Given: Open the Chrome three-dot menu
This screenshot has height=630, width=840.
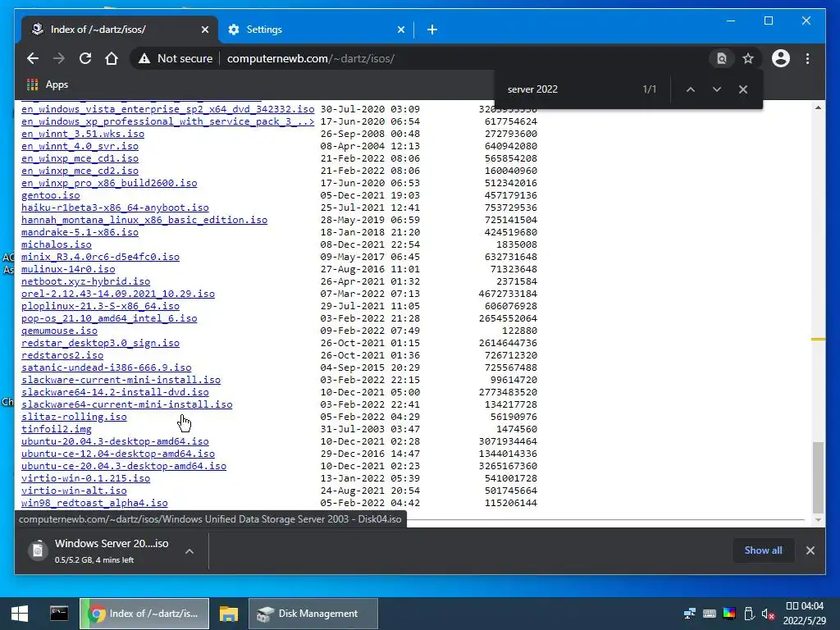Looking at the screenshot, I should click(807, 58).
